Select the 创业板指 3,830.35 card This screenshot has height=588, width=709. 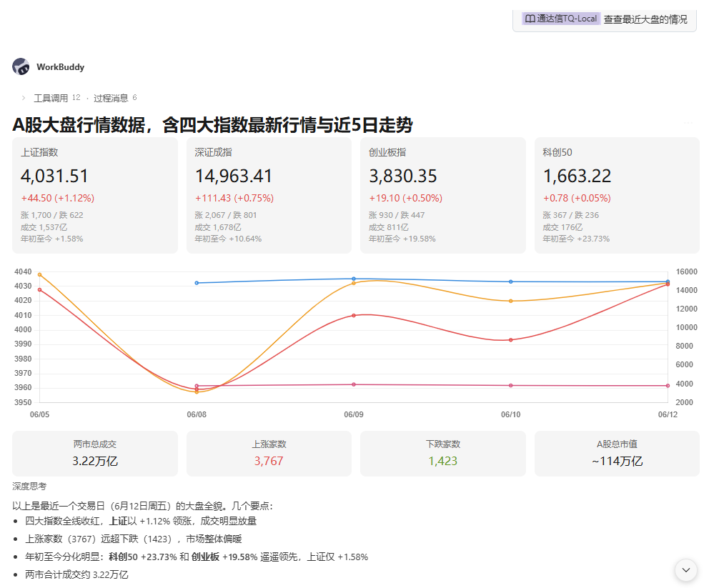point(443,195)
